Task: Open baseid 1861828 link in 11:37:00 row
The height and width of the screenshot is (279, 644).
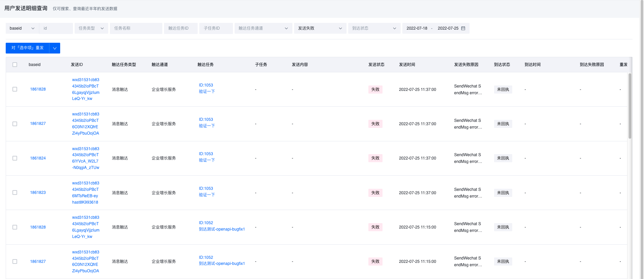Action: (38, 89)
